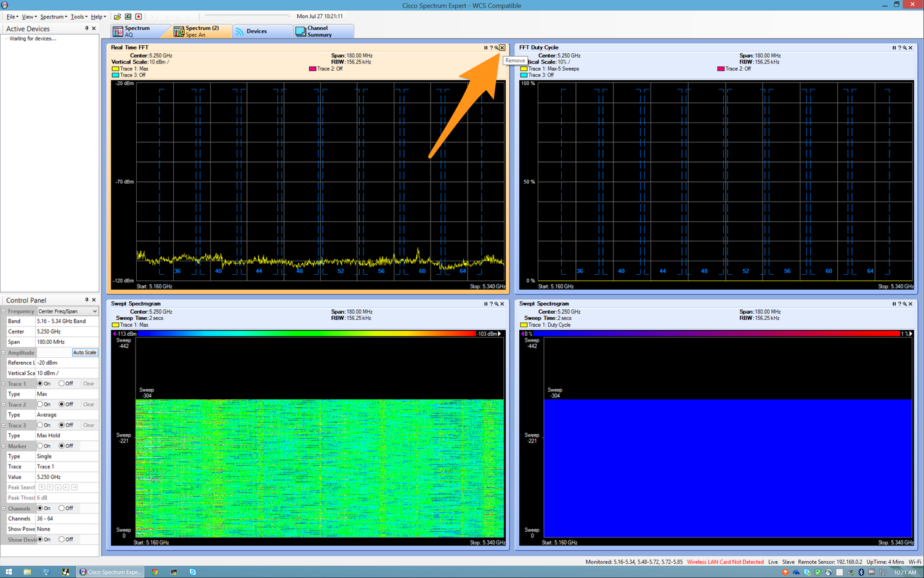
Task: Pause the FFT Duty Cycle plot
Action: pos(894,47)
